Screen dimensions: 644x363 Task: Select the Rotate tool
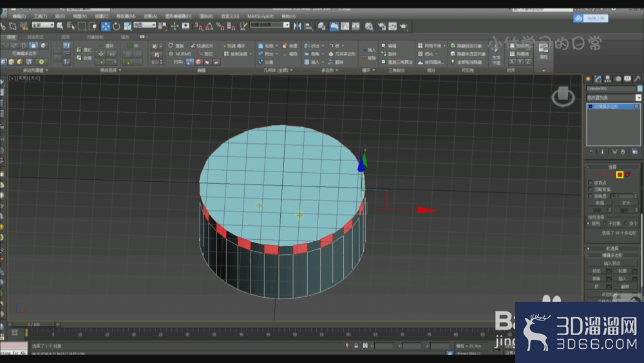pos(117,26)
